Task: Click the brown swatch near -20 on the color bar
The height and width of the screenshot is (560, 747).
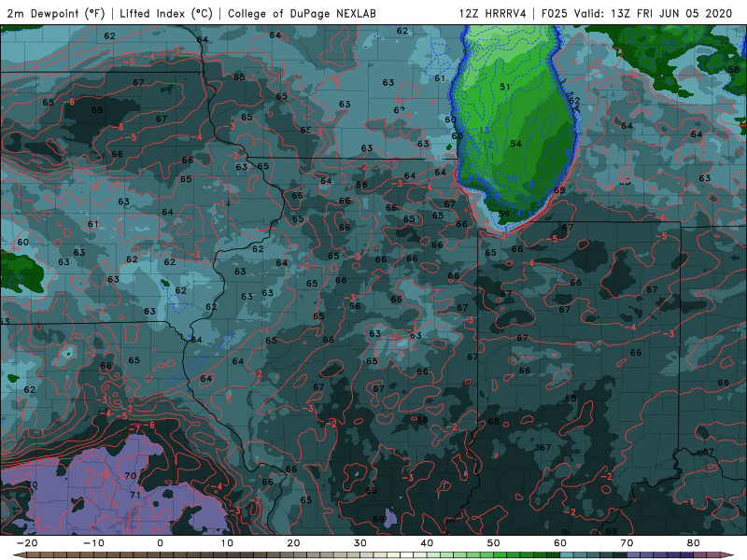Action: 33,555
